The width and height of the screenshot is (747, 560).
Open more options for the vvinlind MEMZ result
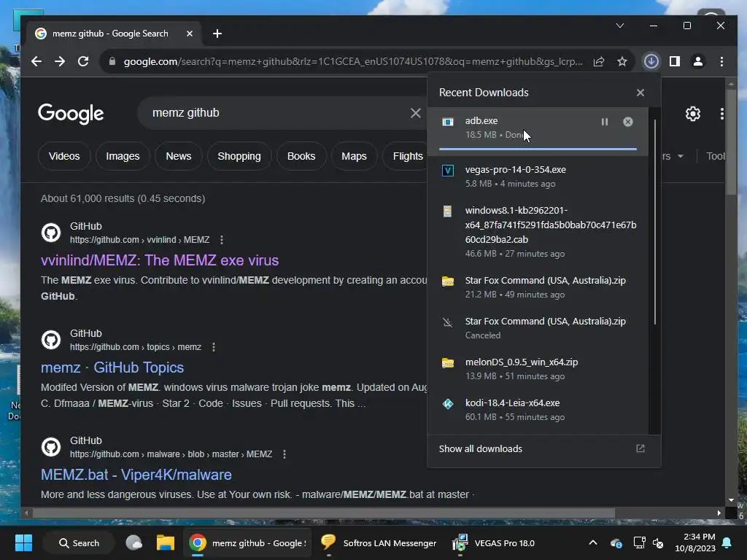tap(222, 240)
